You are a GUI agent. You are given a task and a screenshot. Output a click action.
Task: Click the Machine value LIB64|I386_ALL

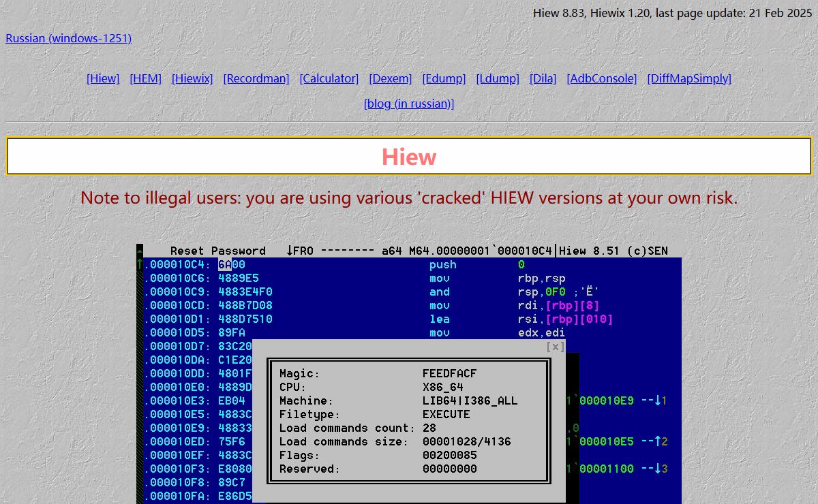click(470, 400)
